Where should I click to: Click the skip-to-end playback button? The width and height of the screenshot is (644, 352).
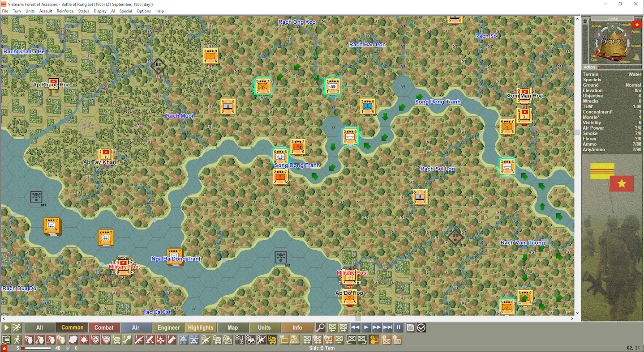(387, 327)
